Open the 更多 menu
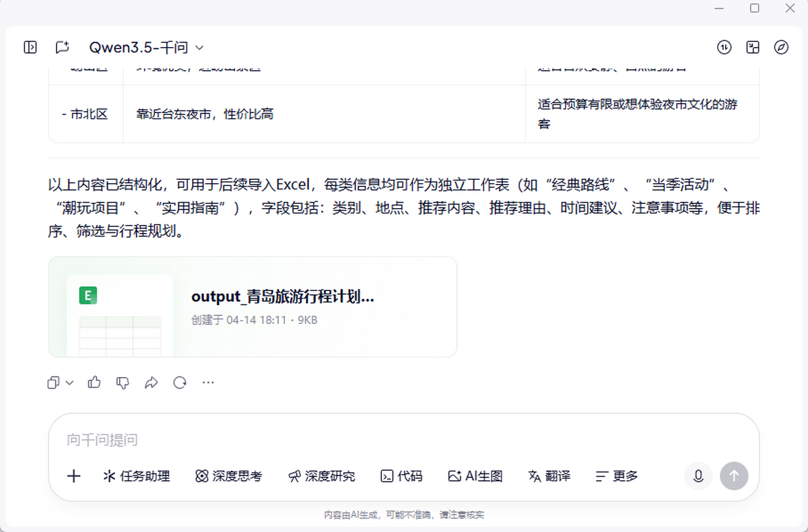808x532 pixels. tap(617, 476)
